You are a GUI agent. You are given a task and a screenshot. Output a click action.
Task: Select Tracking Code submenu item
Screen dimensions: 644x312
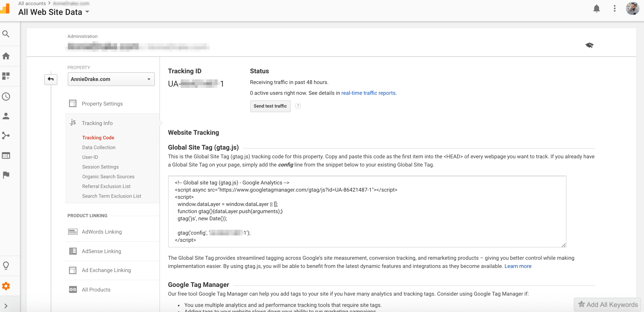pyautogui.click(x=98, y=138)
